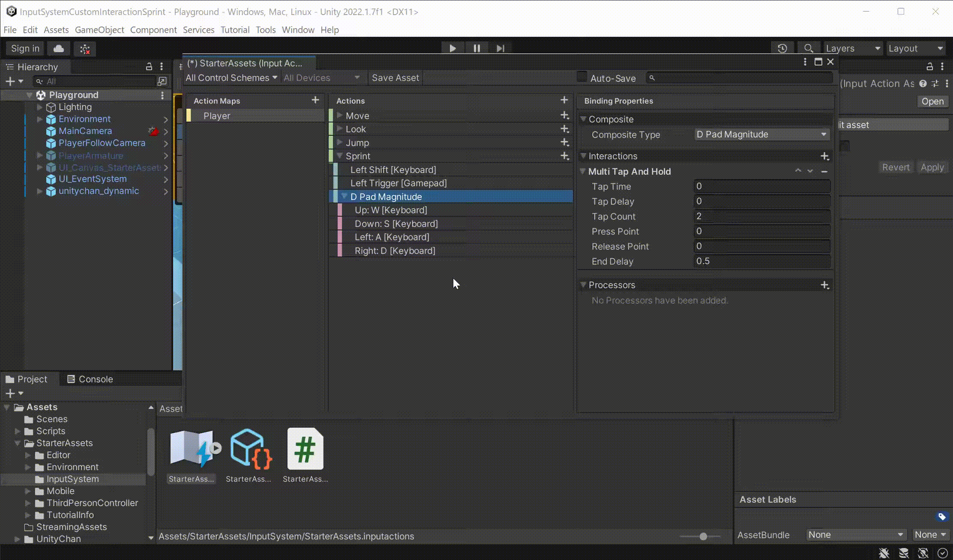Add a new interaction with plus icon

pos(824,156)
